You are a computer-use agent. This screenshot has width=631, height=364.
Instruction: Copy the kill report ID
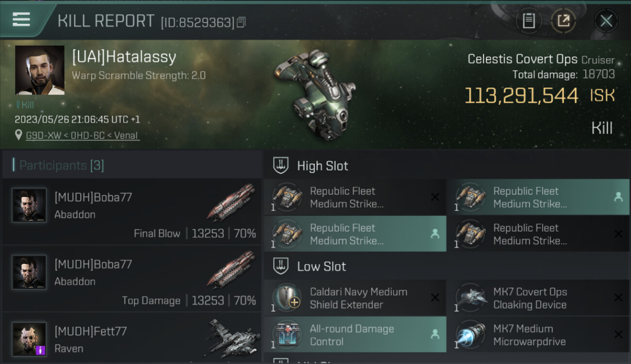pos(241,22)
